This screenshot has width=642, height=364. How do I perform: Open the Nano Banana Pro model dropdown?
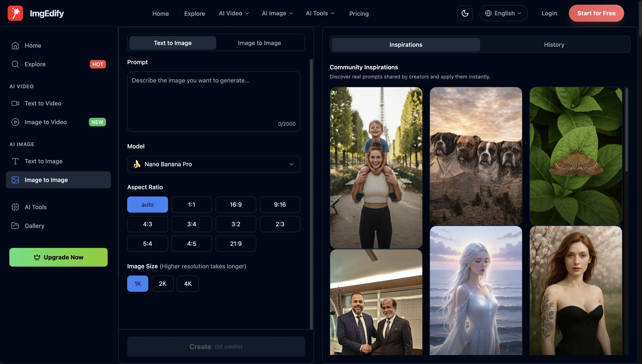pyautogui.click(x=213, y=164)
